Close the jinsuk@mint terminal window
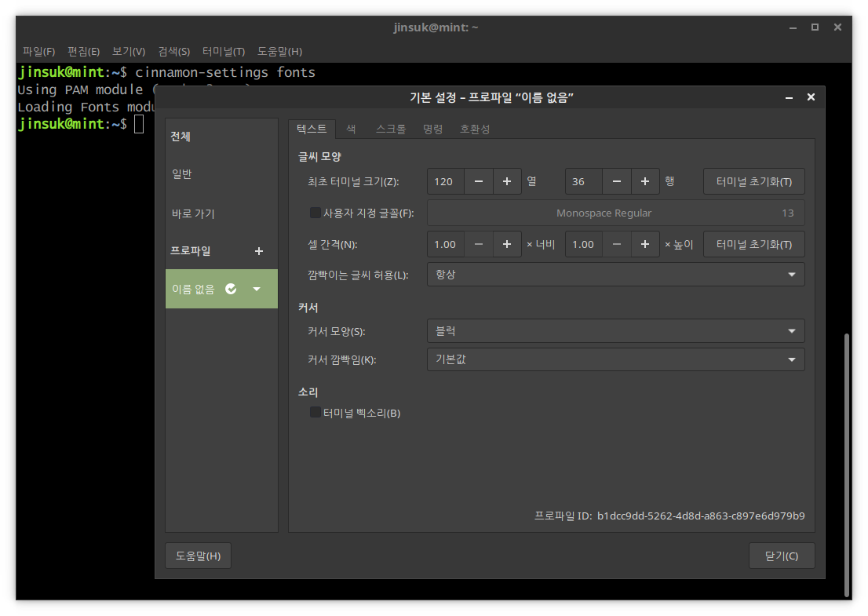The height and width of the screenshot is (616, 868). pyautogui.click(x=837, y=27)
